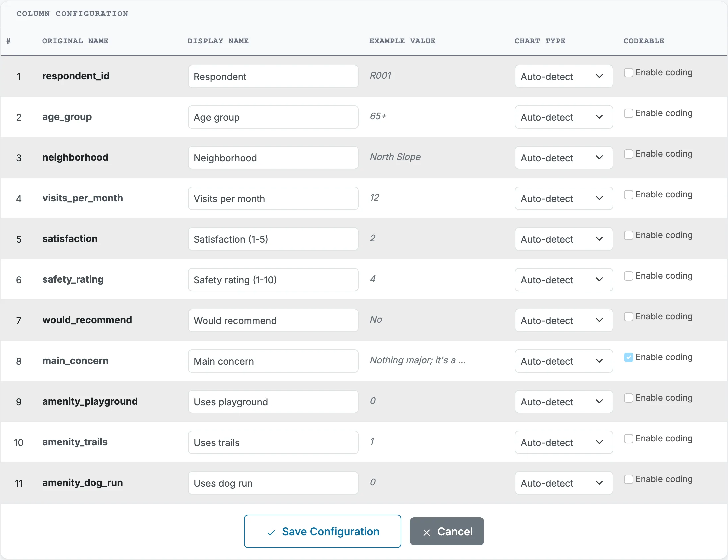Click Save Configuration button
The width and height of the screenshot is (728, 560).
point(322,531)
